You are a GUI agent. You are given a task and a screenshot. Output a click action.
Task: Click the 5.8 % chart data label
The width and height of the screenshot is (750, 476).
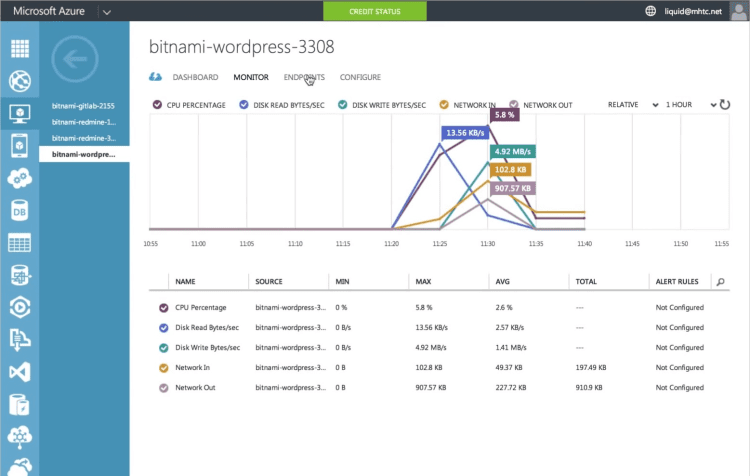tap(505, 115)
